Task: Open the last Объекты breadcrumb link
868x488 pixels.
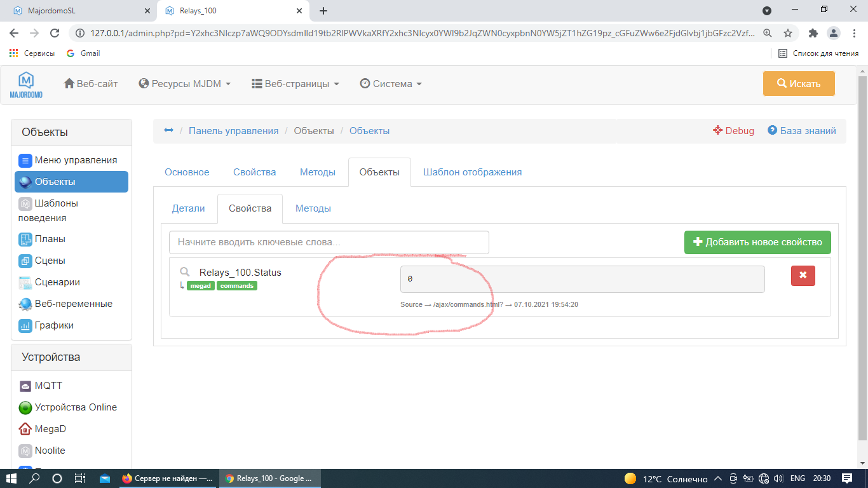Action: click(369, 131)
